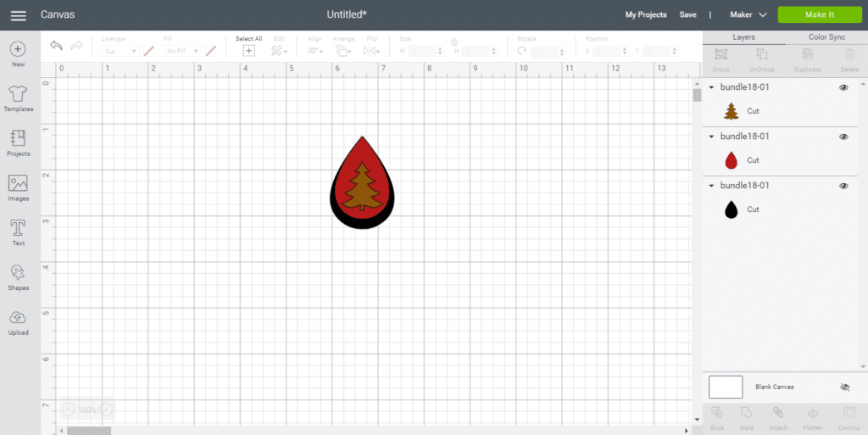Click the Undo arrow
Screen dimensions: 868x435
tap(56, 46)
